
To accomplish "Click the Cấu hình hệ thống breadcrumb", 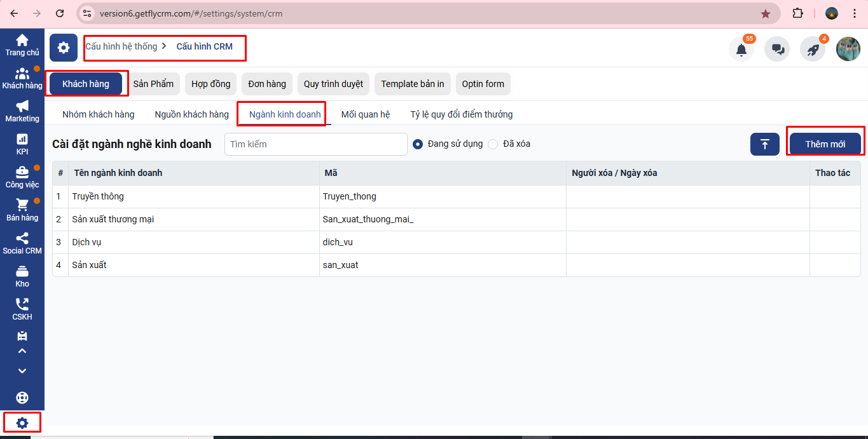I will point(121,46).
